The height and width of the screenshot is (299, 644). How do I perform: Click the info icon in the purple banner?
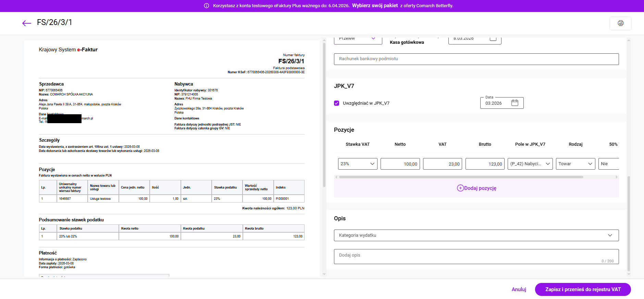click(x=207, y=6)
